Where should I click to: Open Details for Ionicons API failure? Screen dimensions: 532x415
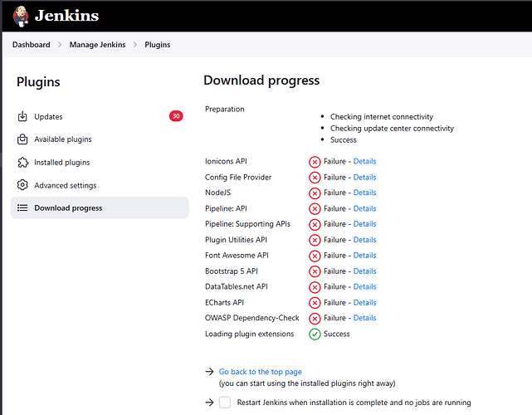click(364, 161)
